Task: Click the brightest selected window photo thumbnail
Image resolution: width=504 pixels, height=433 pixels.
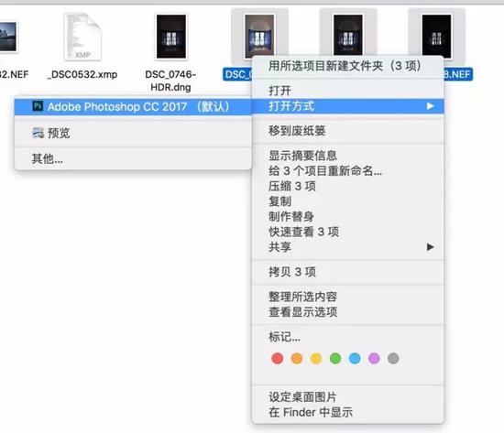Action: 259,37
